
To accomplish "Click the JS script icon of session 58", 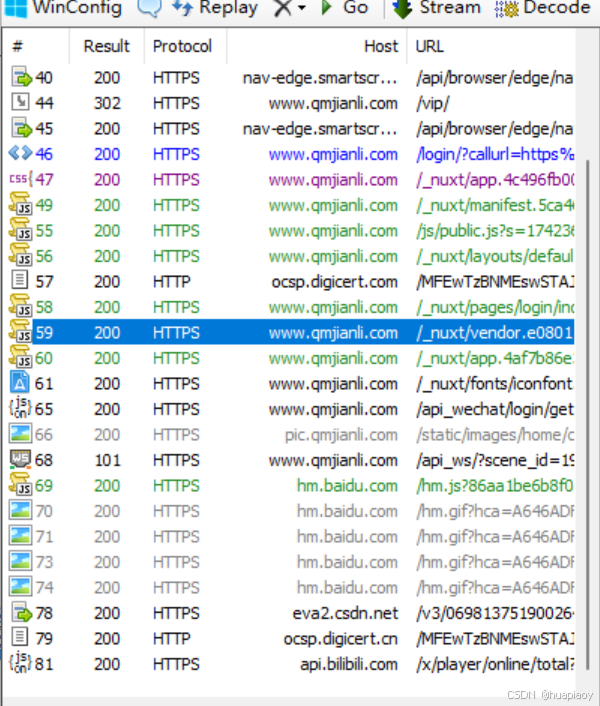I will pyautogui.click(x=20, y=306).
